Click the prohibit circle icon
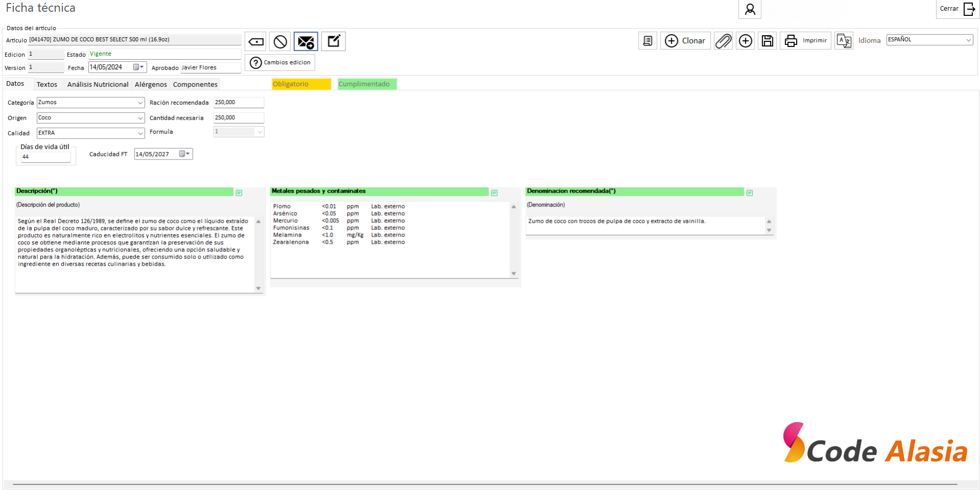This screenshot has height=490, width=980. [x=280, y=41]
